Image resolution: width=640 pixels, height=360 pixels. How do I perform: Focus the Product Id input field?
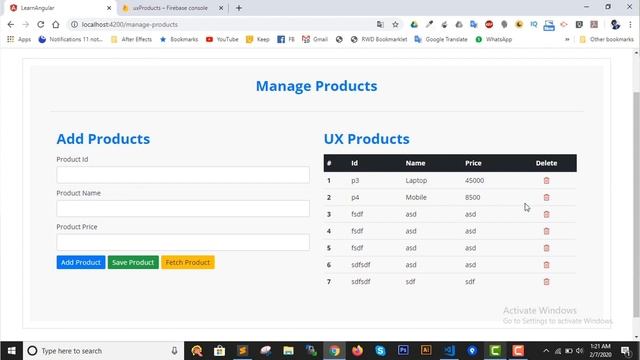pyautogui.click(x=183, y=175)
